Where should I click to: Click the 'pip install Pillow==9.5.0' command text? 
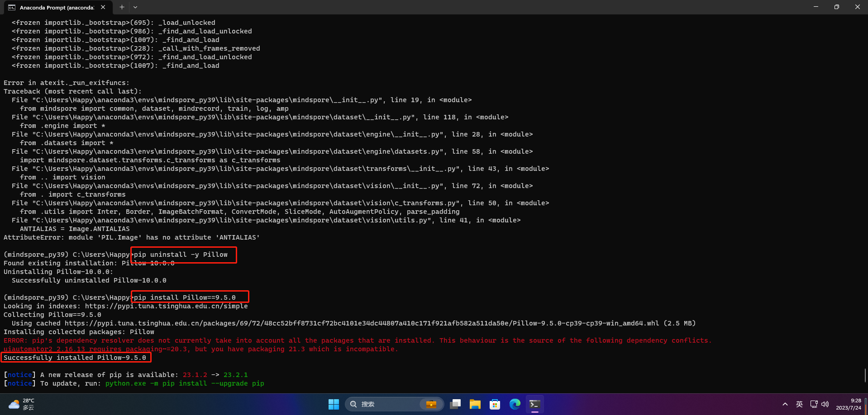click(x=185, y=297)
